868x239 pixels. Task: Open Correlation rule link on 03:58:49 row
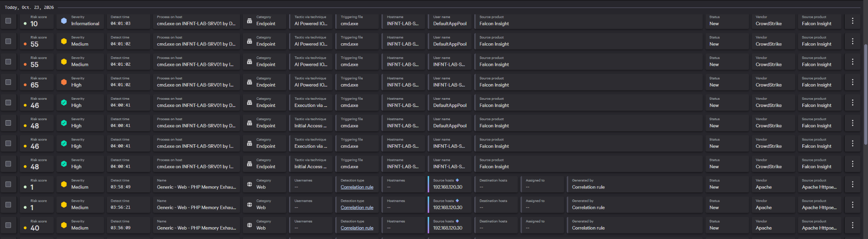tap(357, 187)
